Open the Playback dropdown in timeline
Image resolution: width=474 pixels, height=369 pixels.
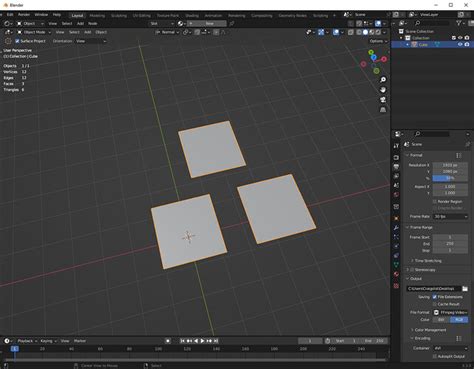(27, 341)
